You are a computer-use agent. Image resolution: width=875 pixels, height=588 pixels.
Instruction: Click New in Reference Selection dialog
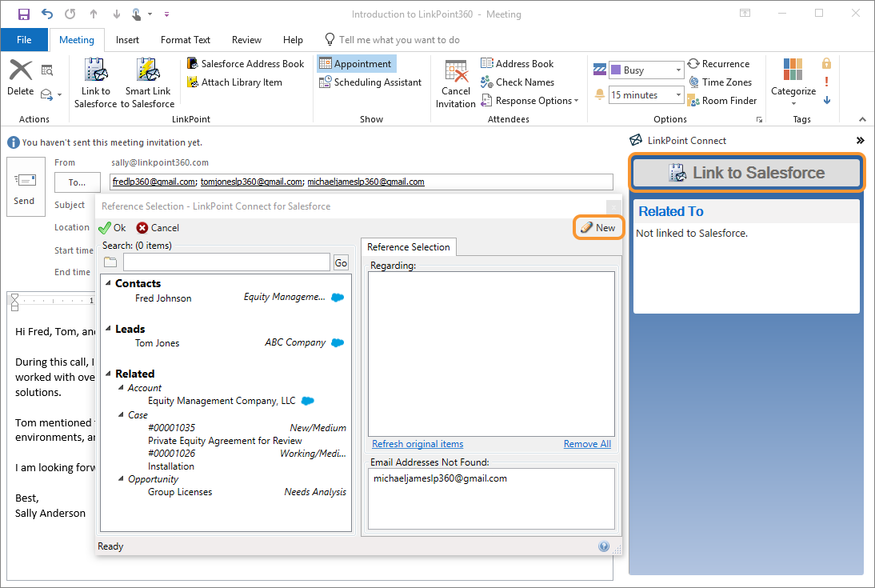point(598,228)
